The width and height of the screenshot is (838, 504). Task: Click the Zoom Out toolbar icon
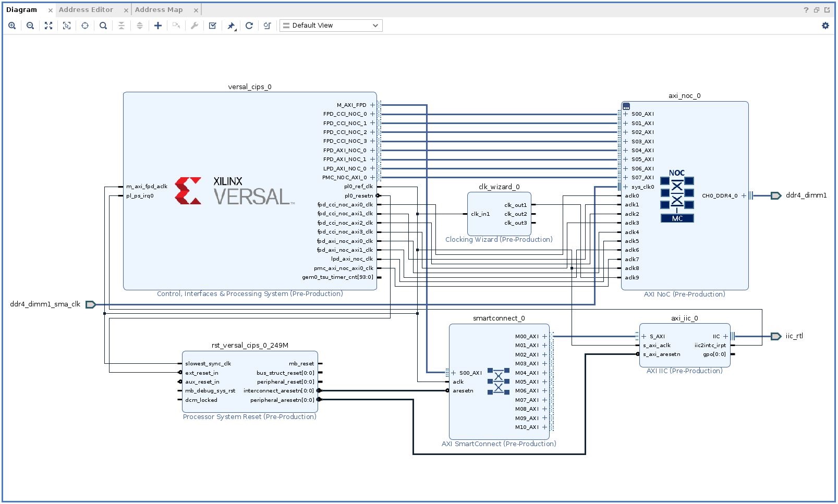(x=30, y=26)
